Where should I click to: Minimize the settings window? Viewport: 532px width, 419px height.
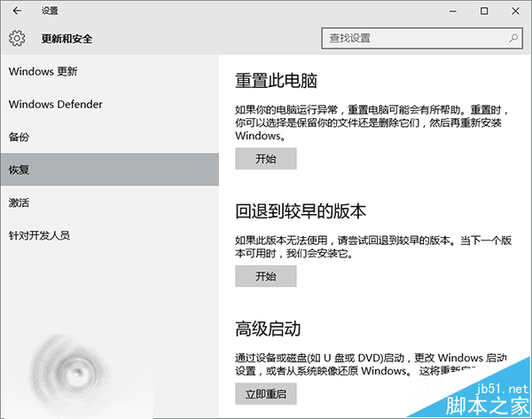[452, 11]
